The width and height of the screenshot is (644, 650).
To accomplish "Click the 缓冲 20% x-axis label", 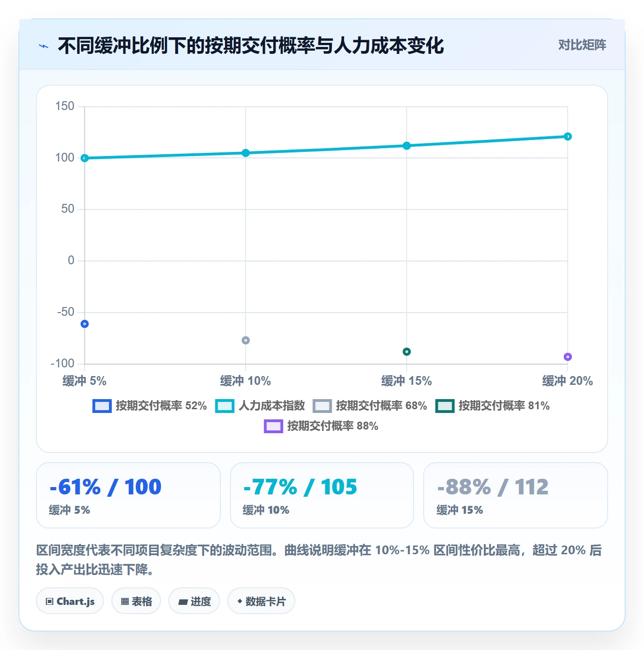I will 568,381.
